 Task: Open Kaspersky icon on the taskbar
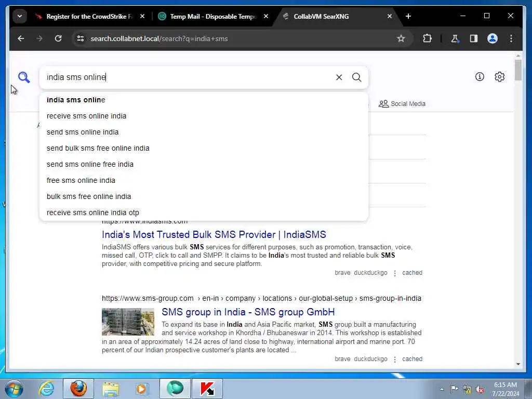click(207, 389)
